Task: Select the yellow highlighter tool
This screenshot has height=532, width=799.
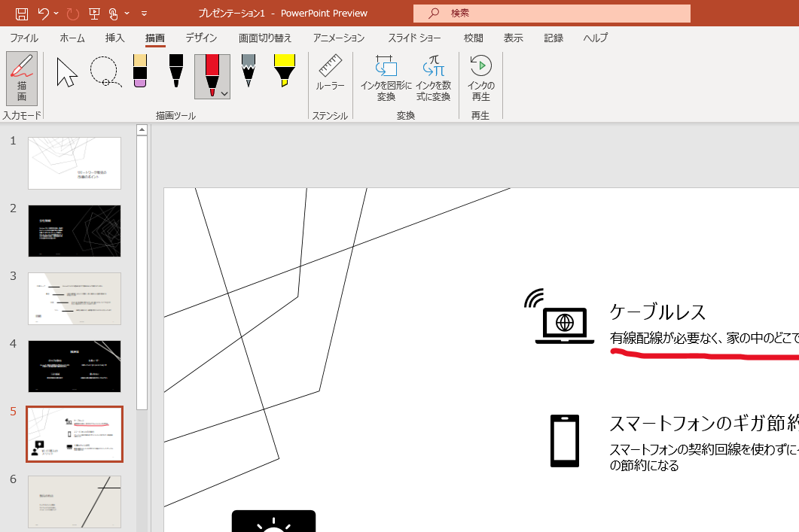Action: coord(284,71)
